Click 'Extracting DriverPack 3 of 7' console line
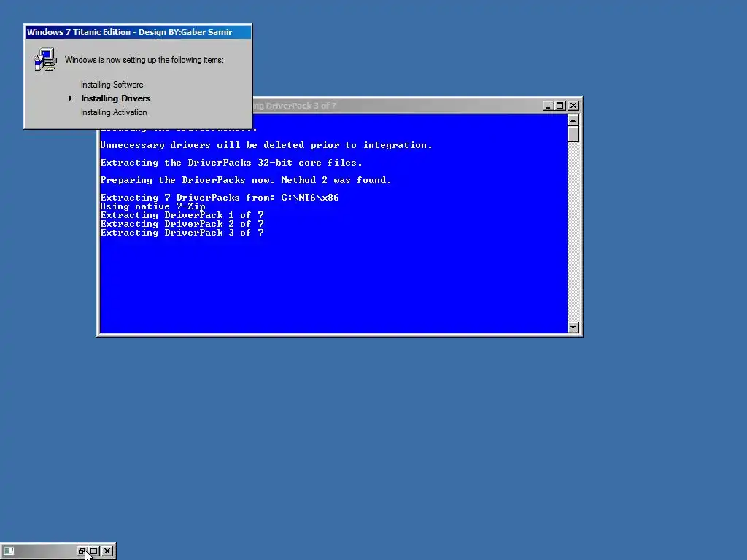The image size is (747, 560). (x=182, y=233)
